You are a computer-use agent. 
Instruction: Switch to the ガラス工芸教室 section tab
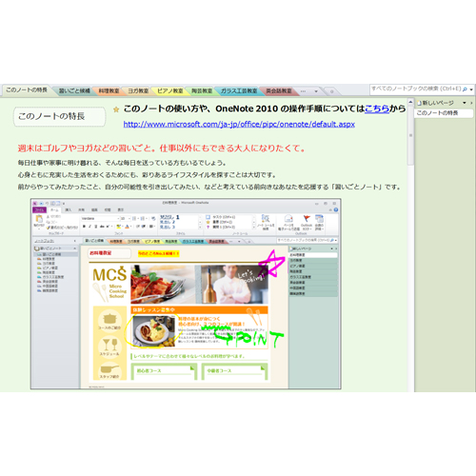point(239,91)
